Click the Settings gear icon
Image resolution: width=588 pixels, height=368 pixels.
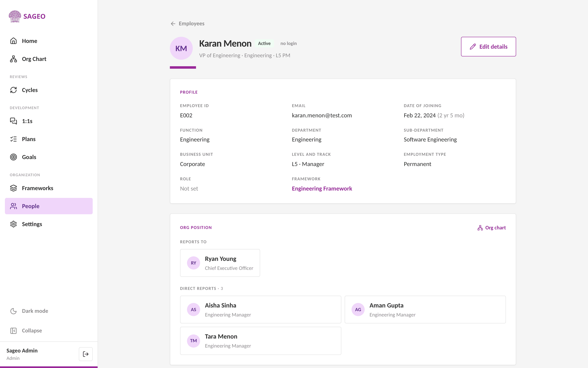coord(13,224)
